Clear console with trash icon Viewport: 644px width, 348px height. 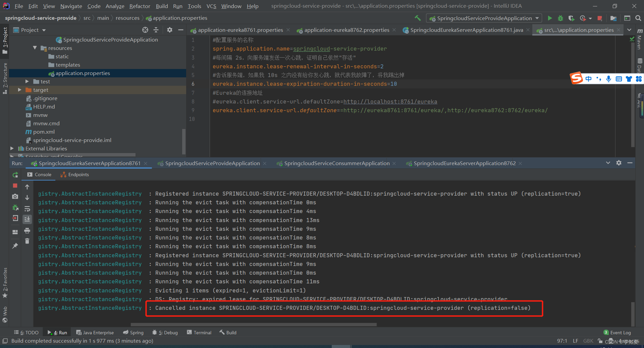point(27,241)
